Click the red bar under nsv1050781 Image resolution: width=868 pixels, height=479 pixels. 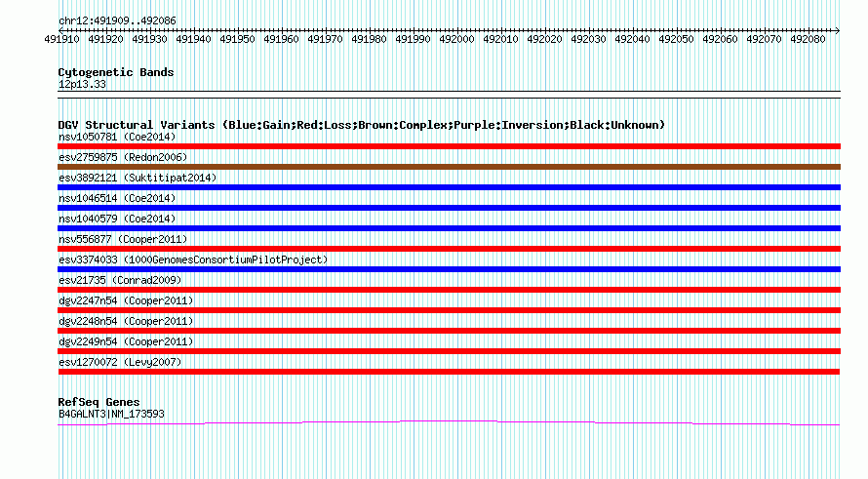pos(449,146)
